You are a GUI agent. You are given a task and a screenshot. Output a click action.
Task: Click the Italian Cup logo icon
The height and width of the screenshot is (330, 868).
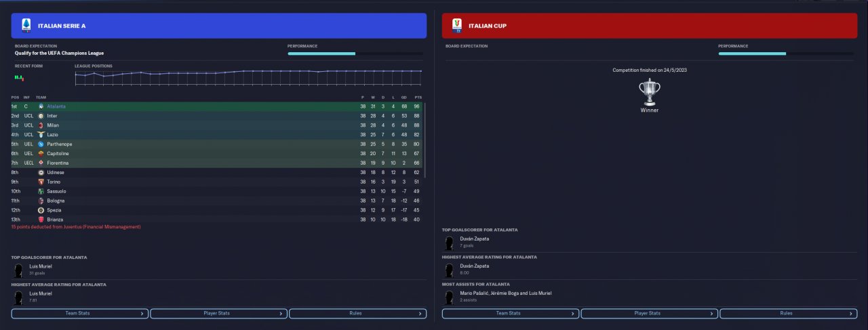(457, 26)
